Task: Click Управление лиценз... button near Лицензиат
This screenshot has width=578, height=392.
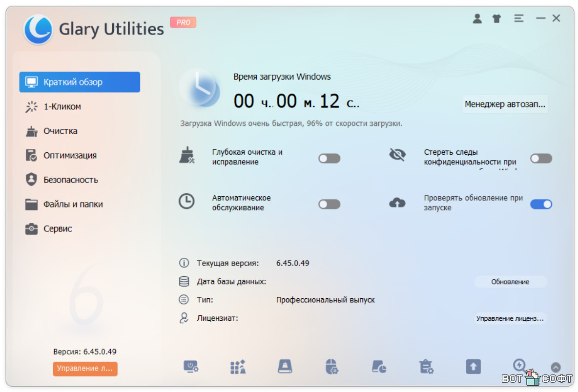Action: 510,318
